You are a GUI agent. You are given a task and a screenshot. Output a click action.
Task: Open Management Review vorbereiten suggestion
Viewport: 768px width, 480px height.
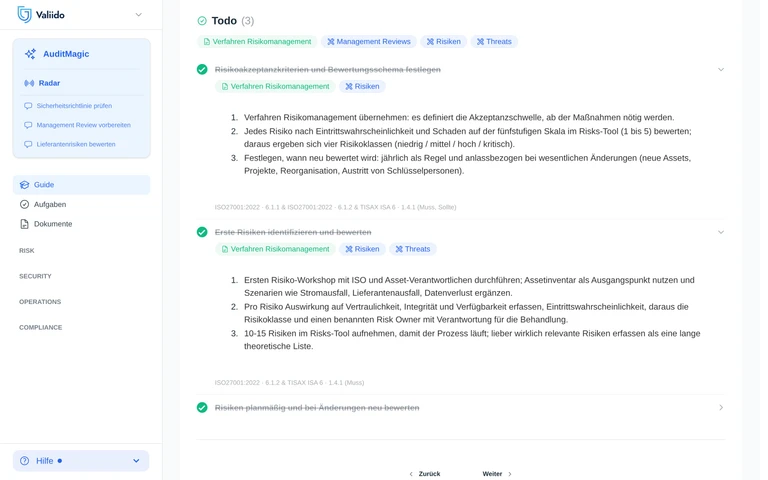(x=83, y=125)
